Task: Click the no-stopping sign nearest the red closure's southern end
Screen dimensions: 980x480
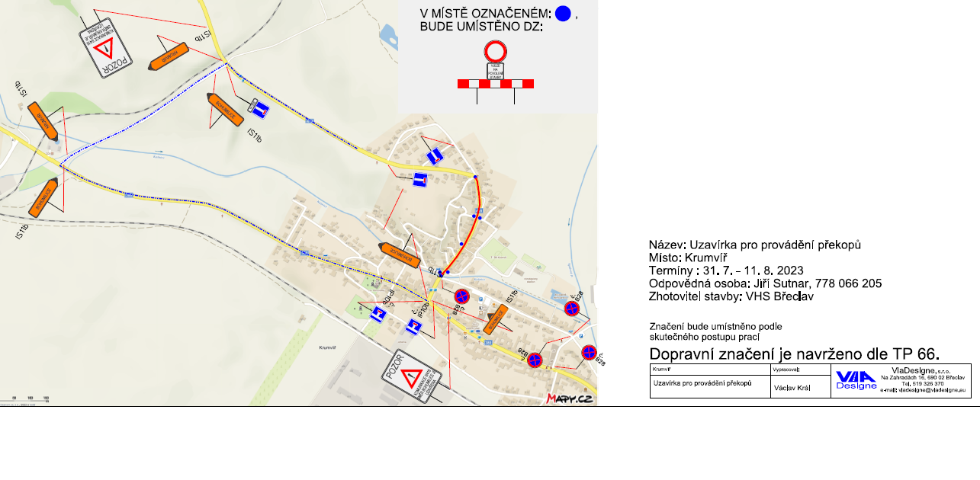Action: coord(461,296)
